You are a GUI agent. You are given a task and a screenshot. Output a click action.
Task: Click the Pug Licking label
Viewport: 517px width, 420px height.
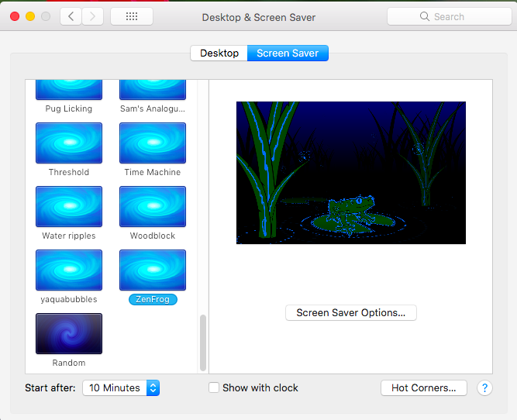(x=69, y=108)
